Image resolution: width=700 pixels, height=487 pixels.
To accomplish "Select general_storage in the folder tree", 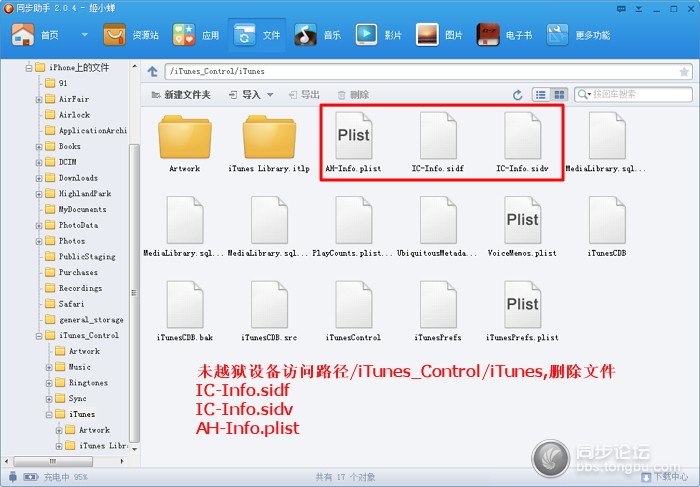I will [84, 320].
